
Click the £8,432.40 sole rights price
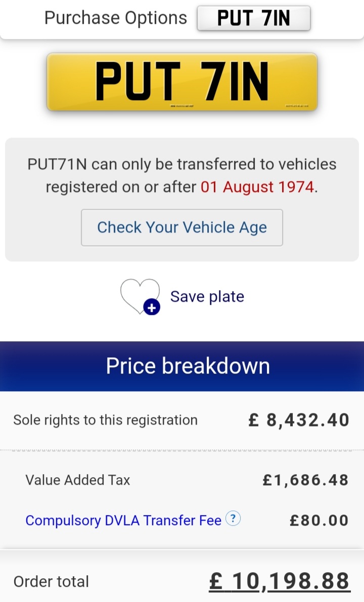299,420
